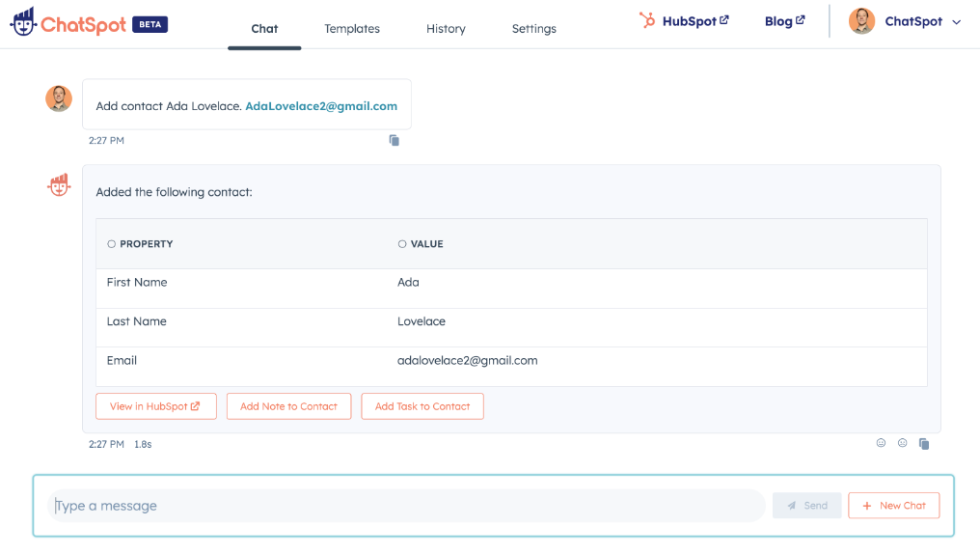Click the Send button
Image resolution: width=980 pixels, height=554 pixels.
807,505
